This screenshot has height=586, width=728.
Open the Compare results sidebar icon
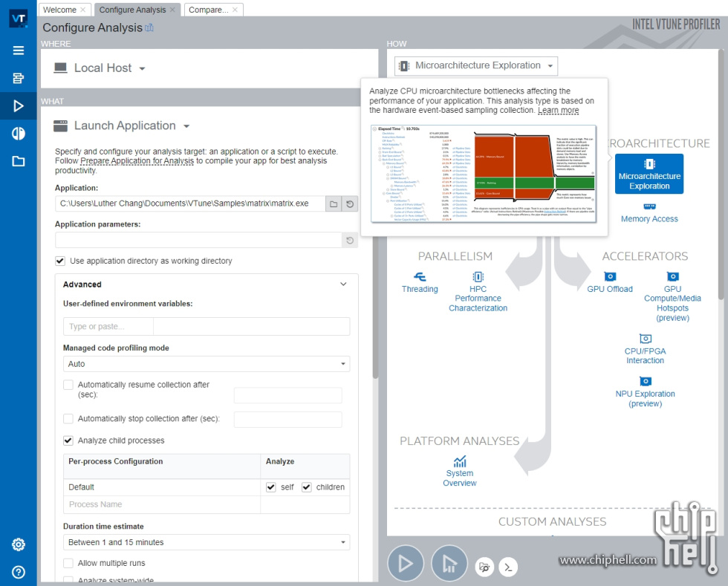(18, 134)
